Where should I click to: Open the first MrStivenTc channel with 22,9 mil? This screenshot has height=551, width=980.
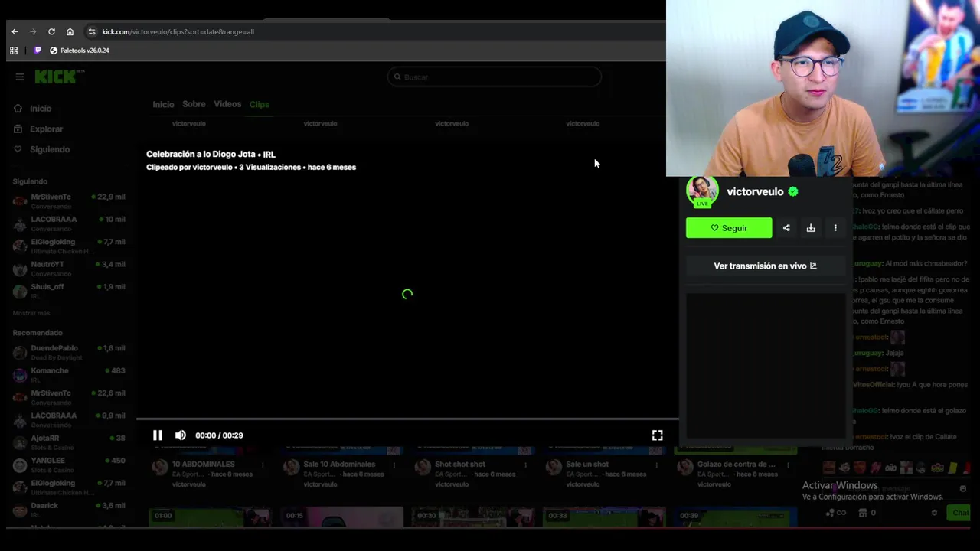point(69,201)
